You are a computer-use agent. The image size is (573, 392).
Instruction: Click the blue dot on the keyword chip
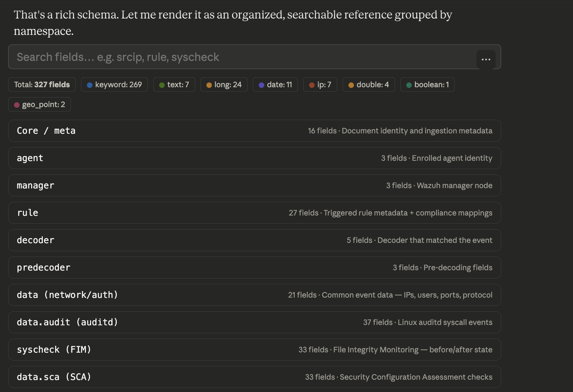point(90,84)
